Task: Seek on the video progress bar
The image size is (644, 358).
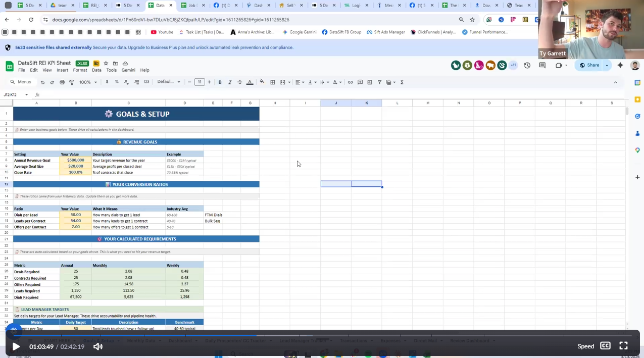Action: (x=322, y=335)
